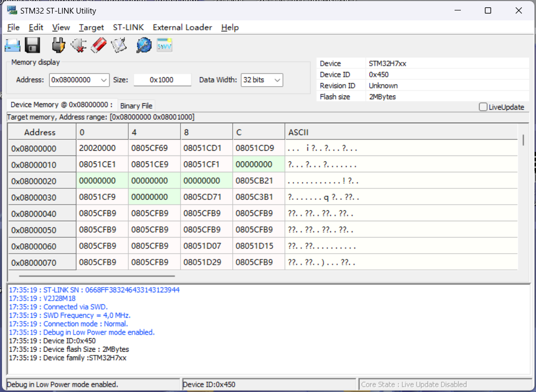The height and width of the screenshot is (392, 536).
Task: Click the Flash size value 2MBytes
Action: click(382, 97)
